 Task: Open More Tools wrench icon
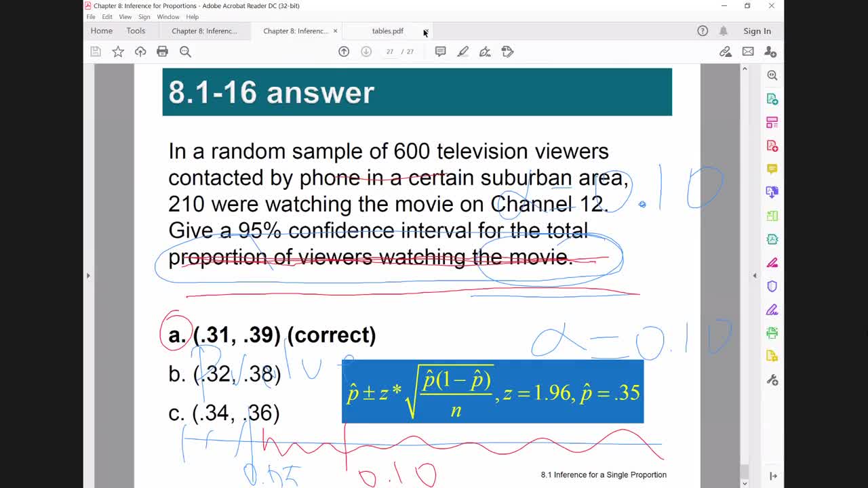772,380
